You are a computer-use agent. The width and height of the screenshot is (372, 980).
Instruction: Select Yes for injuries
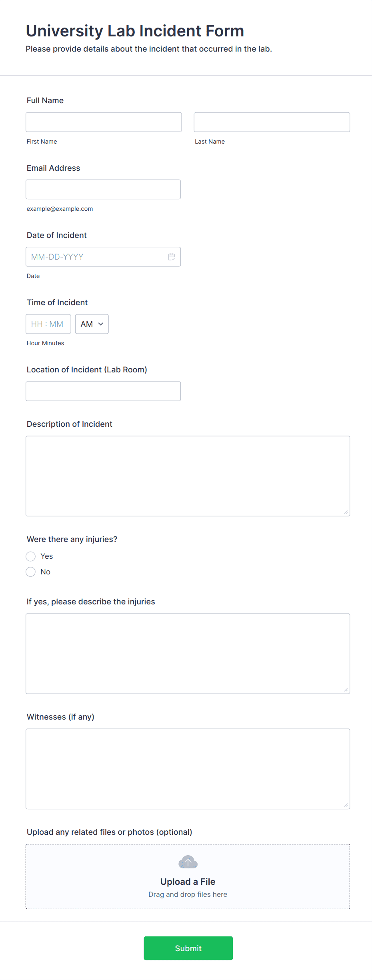coord(31,556)
